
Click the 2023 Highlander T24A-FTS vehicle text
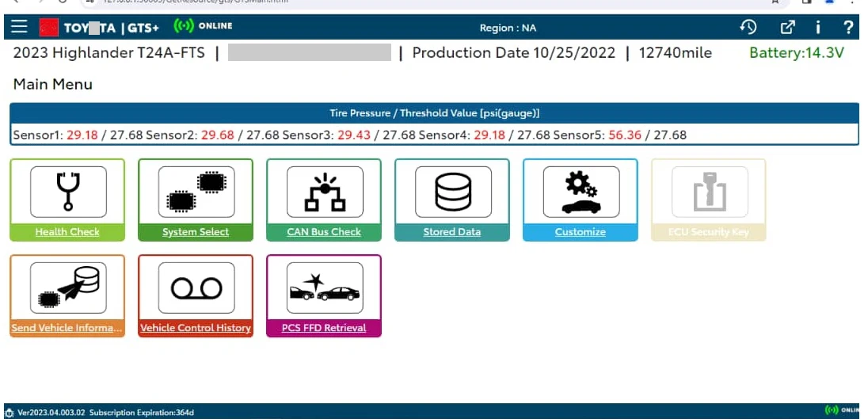click(x=109, y=53)
